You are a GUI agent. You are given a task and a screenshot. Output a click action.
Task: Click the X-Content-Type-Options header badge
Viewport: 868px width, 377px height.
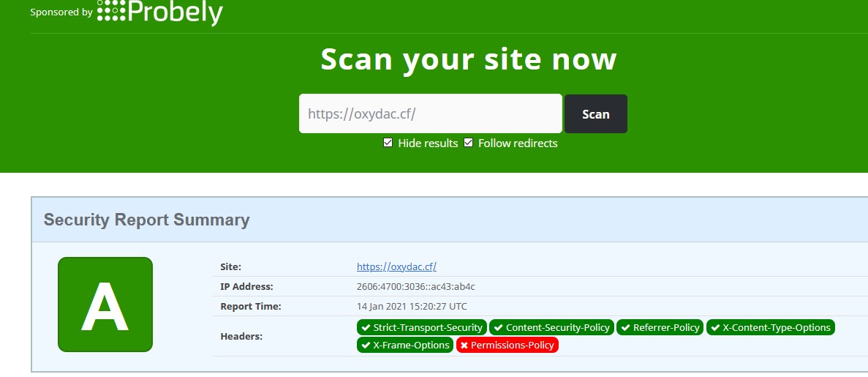tap(770, 327)
